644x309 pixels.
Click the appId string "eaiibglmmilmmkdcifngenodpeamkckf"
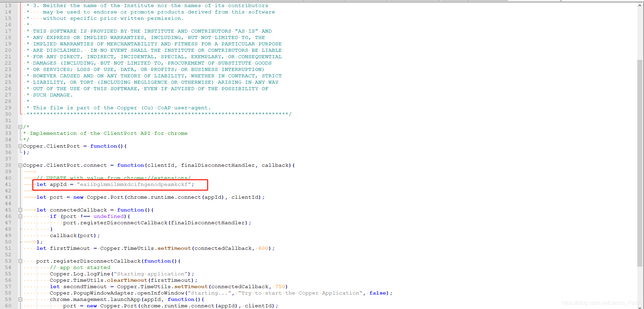(x=134, y=185)
